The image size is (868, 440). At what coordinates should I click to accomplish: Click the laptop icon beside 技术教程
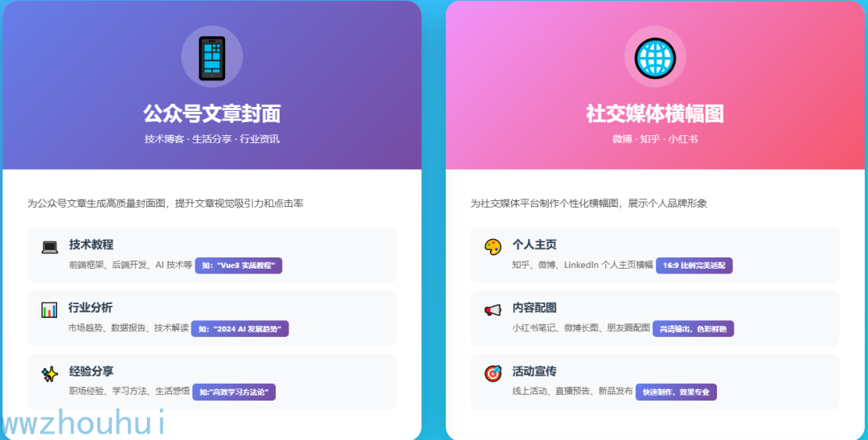[x=50, y=247]
